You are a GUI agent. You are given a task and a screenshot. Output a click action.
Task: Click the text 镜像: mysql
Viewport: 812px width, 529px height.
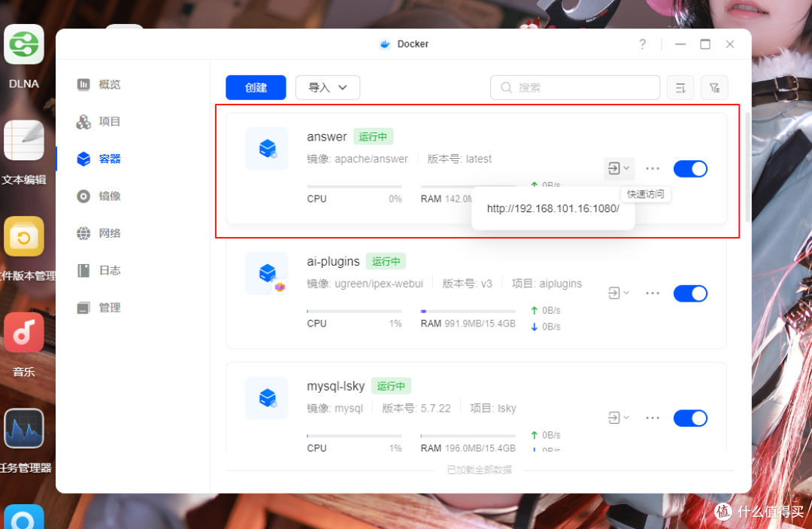335,409
